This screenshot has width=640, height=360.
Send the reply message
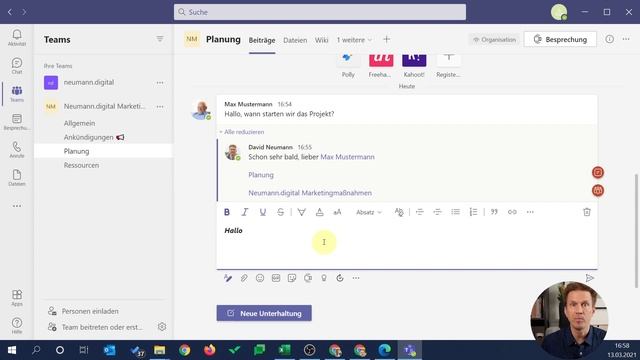point(589,278)
